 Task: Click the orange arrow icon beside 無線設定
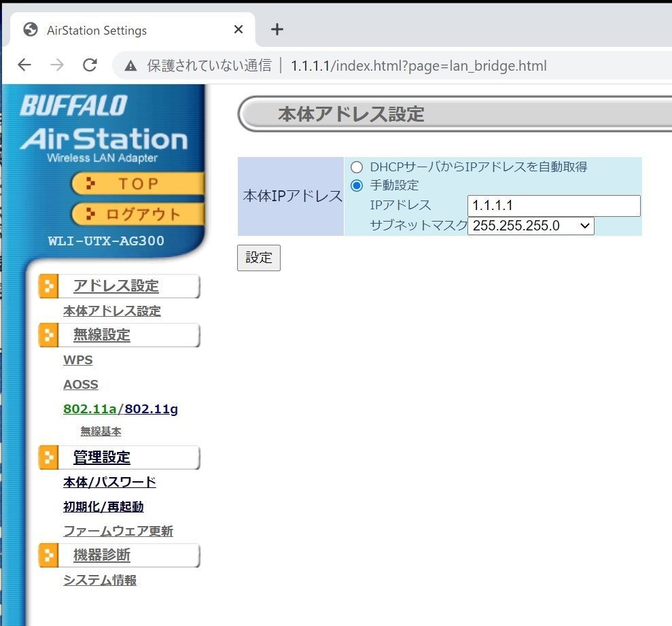[48, 335]
